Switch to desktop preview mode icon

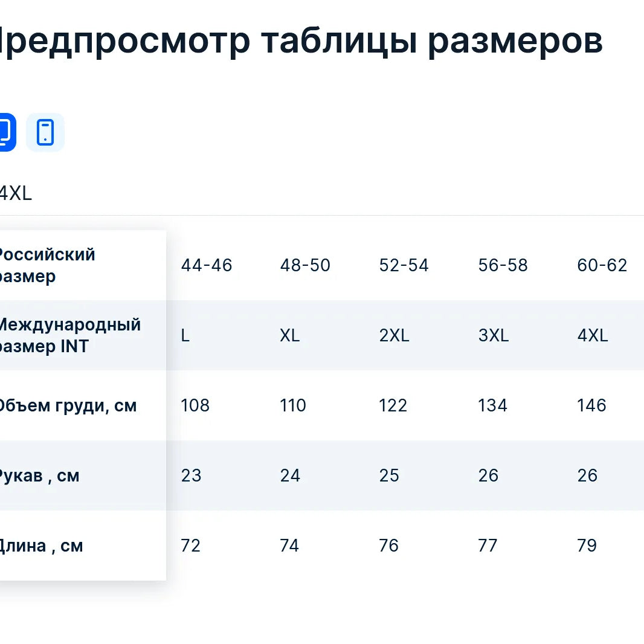click(5, 132)
